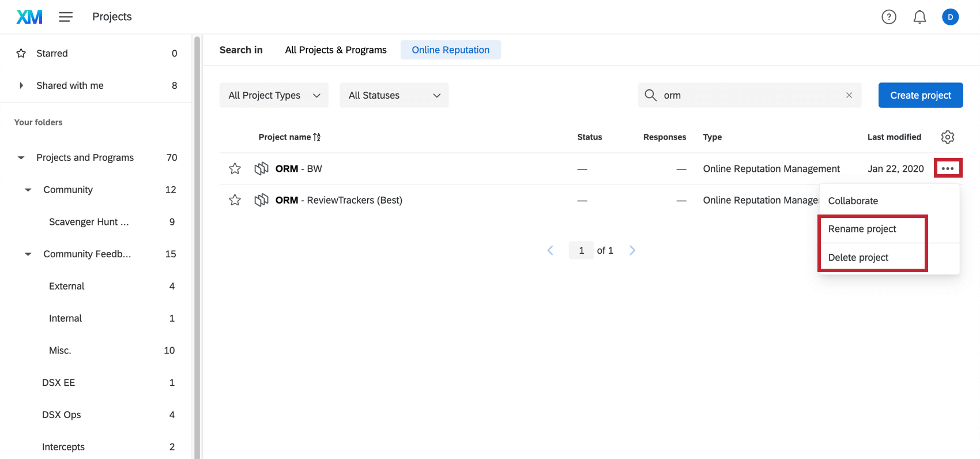Select Rename project from the menu
Image resolution: width=980 pixels, height=459 pixels.
point(862,229)
